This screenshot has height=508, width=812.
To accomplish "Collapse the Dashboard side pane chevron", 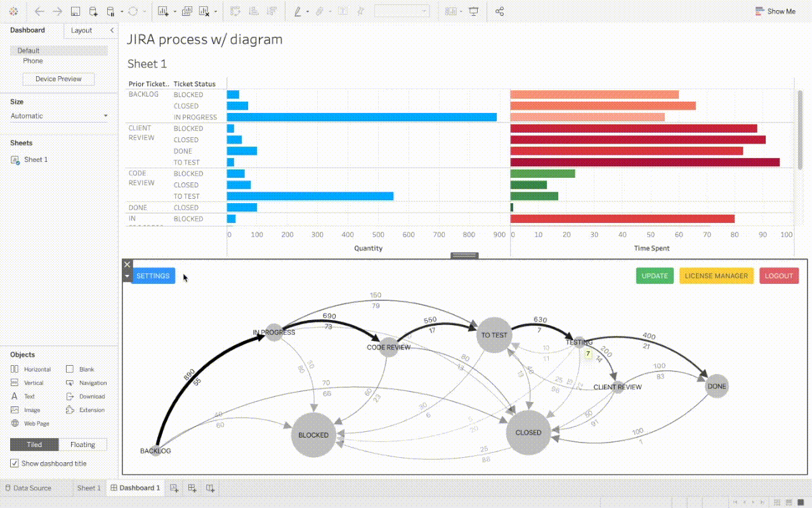I will 112,30.
